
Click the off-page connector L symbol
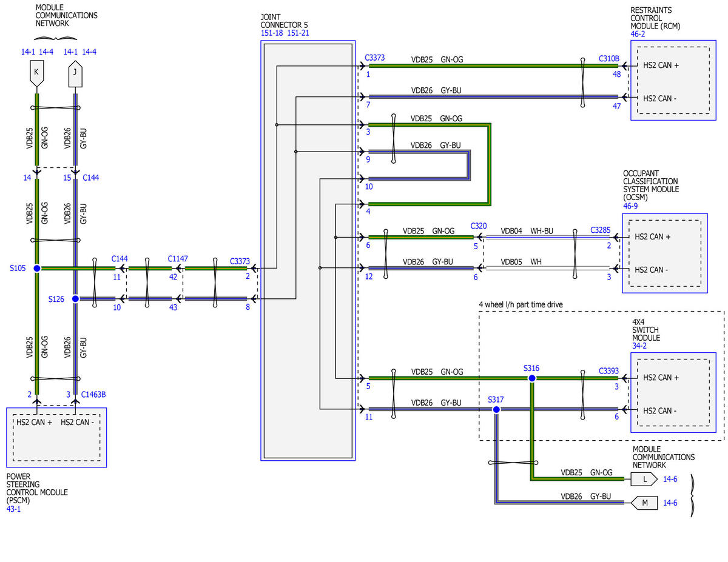click(x=644, y=479)
